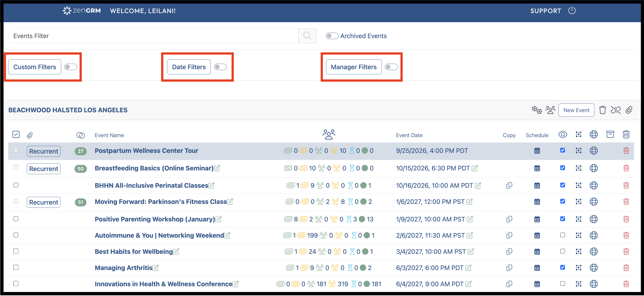Select the row checkbox for Managing Arthritis
The width and height of the screenshot is (644, 296).
pyautogui.click(x=16, y=267)
